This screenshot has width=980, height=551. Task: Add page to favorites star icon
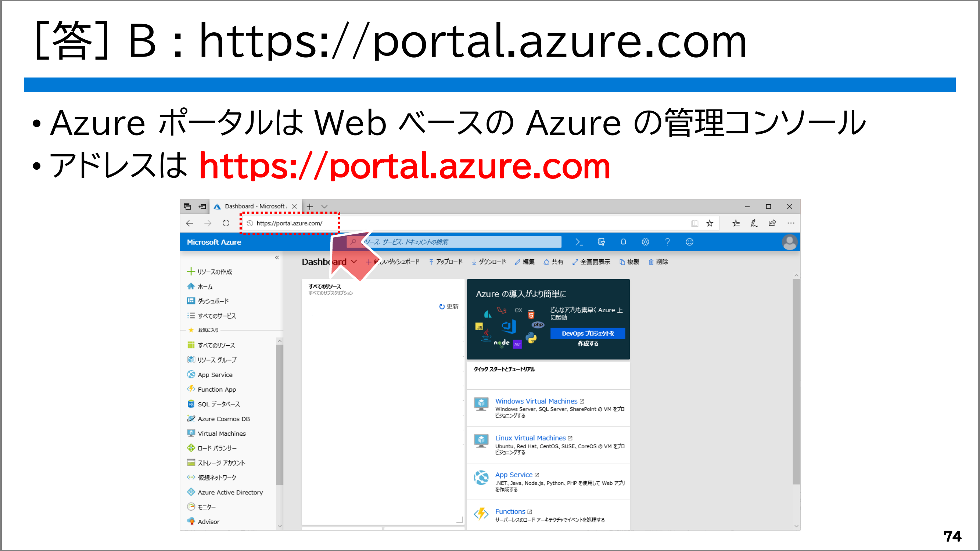(710, 223)
